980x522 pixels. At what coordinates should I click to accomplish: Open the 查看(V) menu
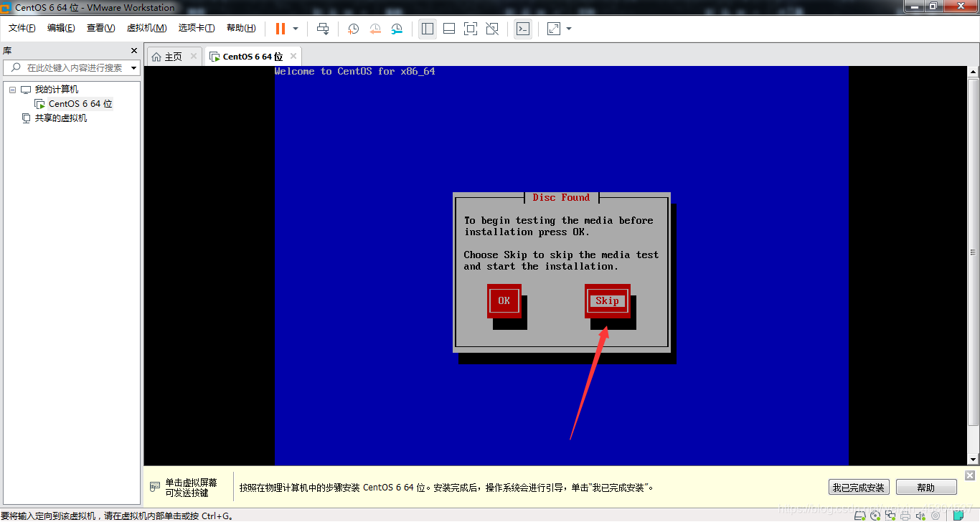click(100, 28)
